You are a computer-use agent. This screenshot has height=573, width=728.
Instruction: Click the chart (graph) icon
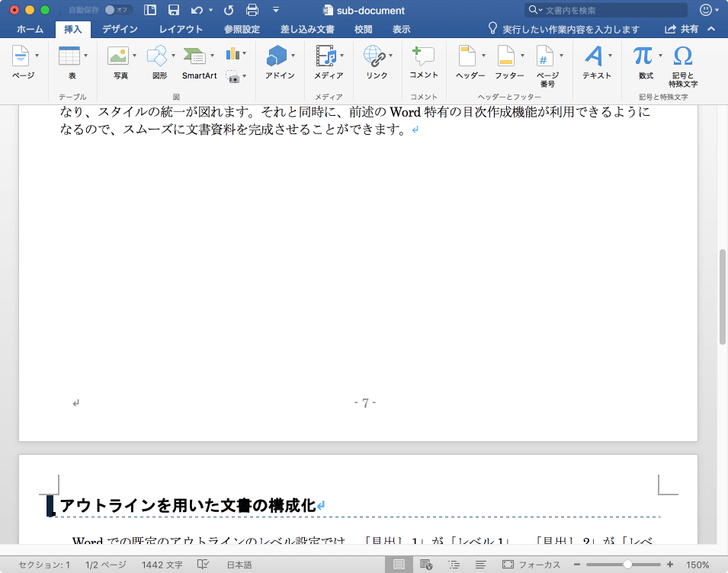[233, 54]
